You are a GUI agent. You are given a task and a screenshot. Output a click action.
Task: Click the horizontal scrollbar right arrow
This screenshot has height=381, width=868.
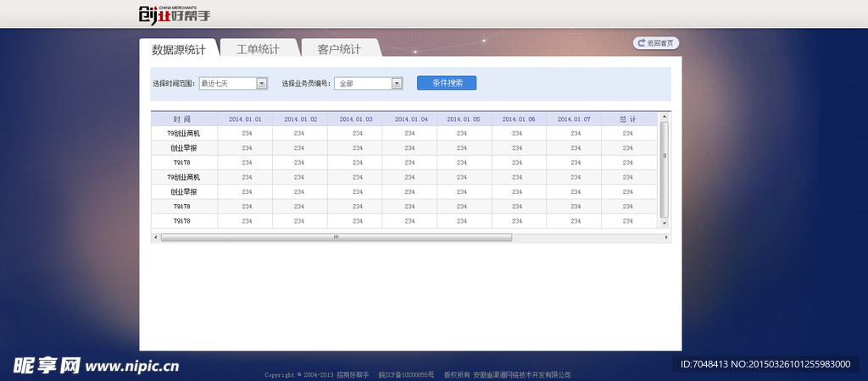click(x=667, y=238)
